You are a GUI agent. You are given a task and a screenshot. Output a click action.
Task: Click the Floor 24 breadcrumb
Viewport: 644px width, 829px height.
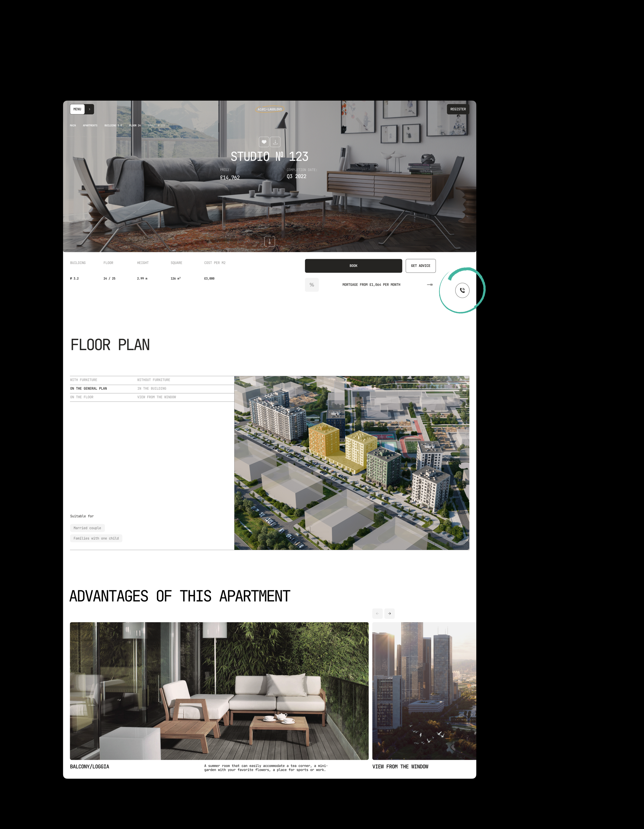pyautogui.click(x=135, y=126)
